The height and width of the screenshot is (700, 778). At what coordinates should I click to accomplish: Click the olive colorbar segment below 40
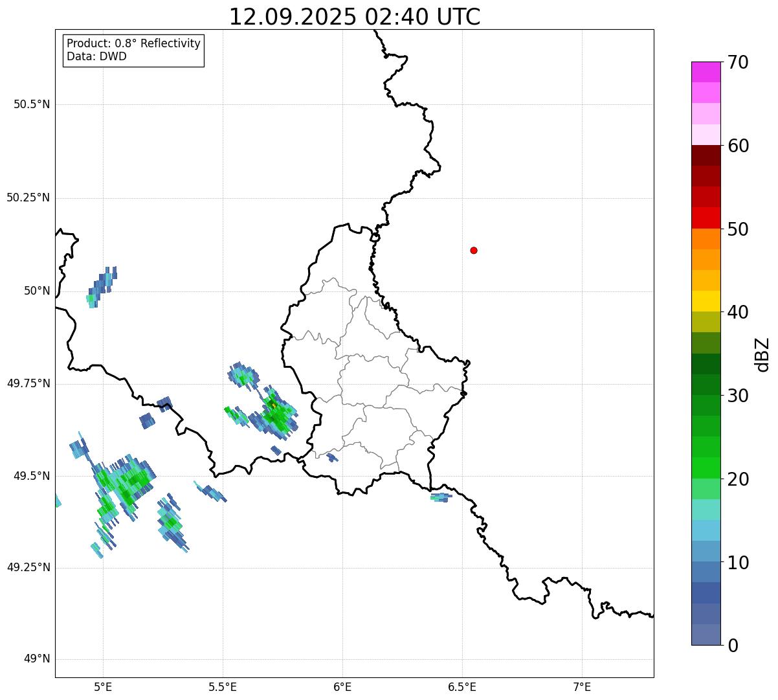pos(706,322)
